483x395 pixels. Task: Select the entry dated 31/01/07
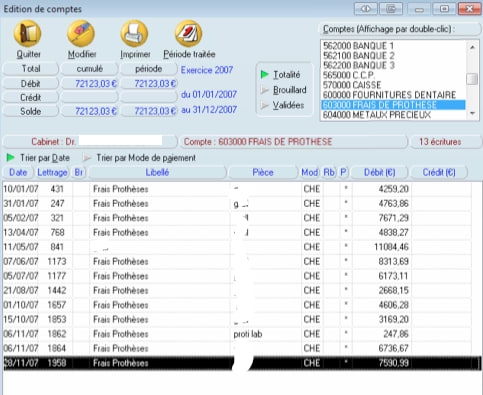tap(237, 203)
